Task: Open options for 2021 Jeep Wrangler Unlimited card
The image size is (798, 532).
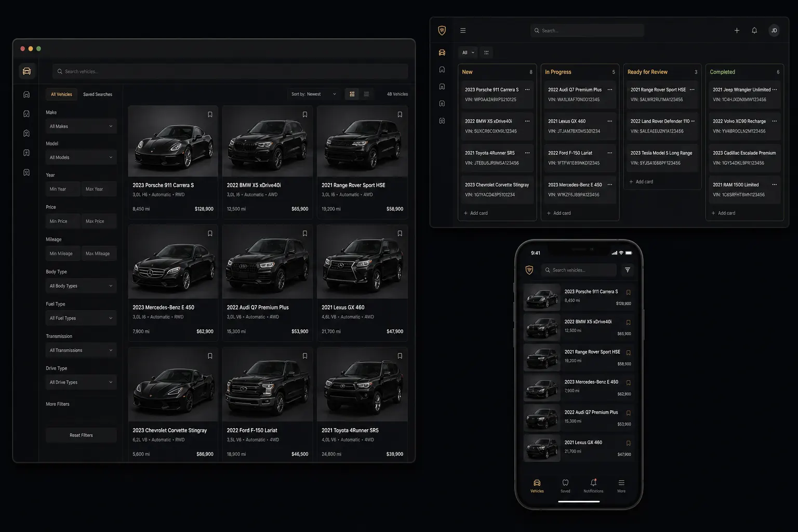Action: pos(775,90)
